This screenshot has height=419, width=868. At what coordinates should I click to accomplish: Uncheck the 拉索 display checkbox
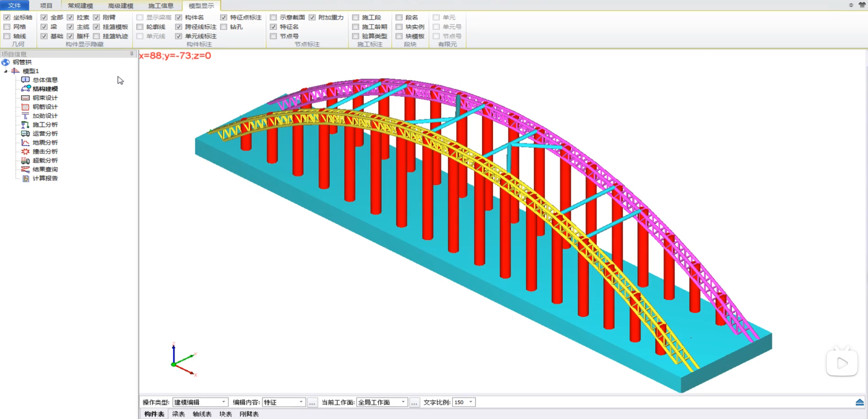click(x=70, y=17)
